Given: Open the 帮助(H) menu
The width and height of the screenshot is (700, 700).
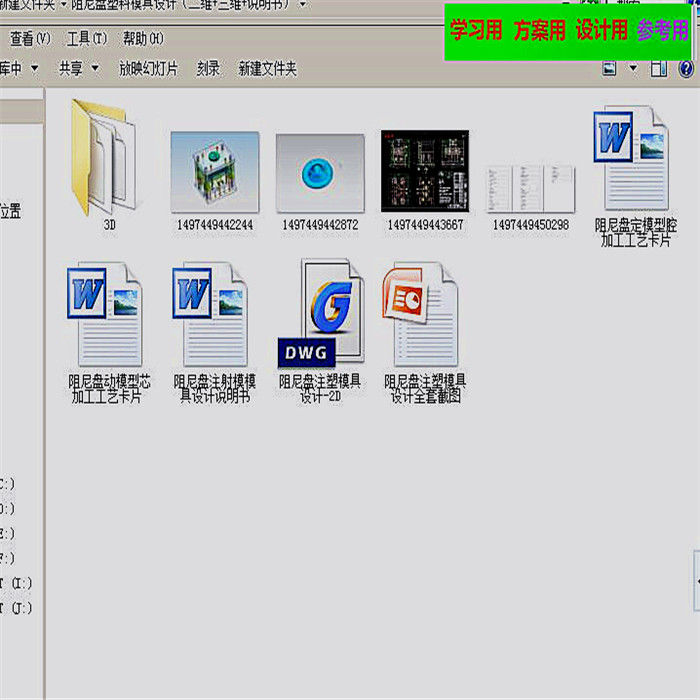Looking at the screenshot, I should 143,39.
